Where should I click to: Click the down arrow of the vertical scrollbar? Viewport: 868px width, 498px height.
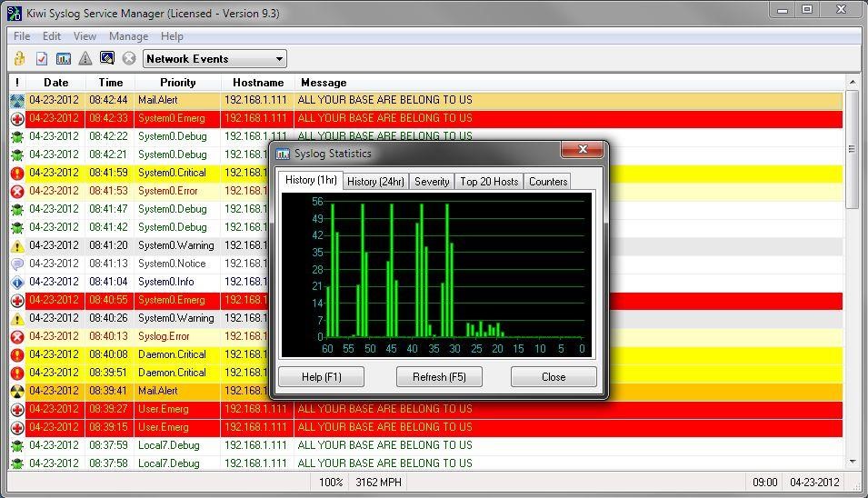[853, 463]
